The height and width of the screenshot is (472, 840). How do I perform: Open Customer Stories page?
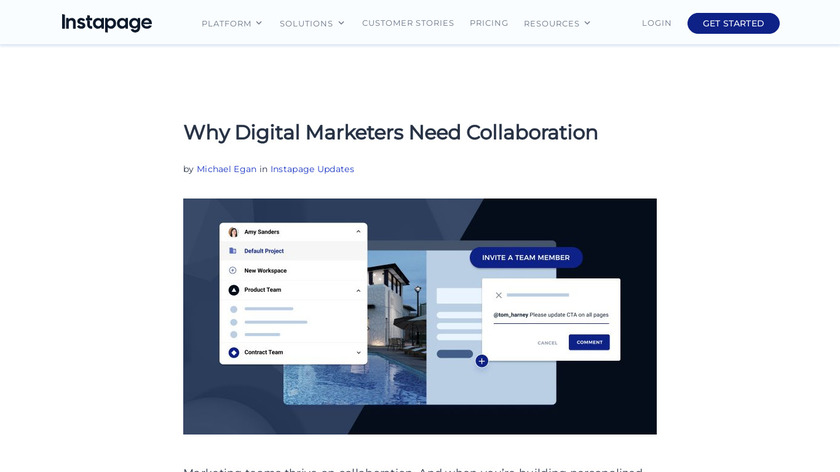(x=408, y=23)
